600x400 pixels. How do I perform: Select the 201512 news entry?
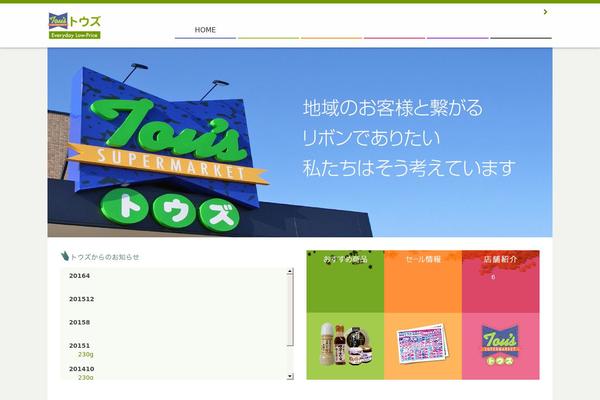pos(82,299)
